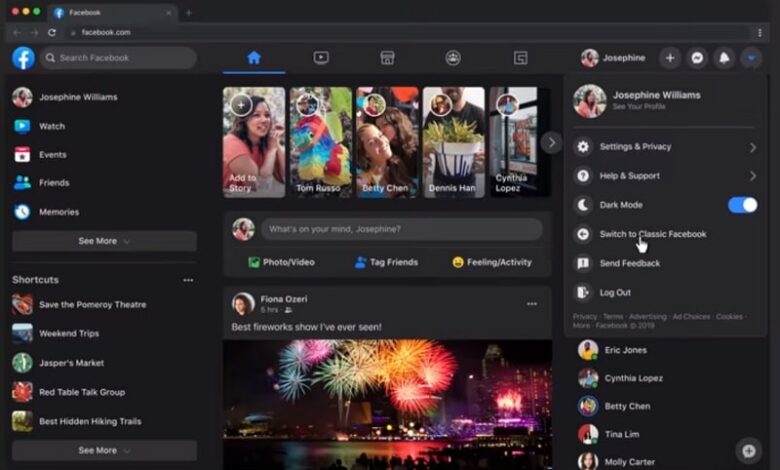The width and height of the screenshot is (780, 470).
Task: View Dennis Han's story
Action: (454, 142)
